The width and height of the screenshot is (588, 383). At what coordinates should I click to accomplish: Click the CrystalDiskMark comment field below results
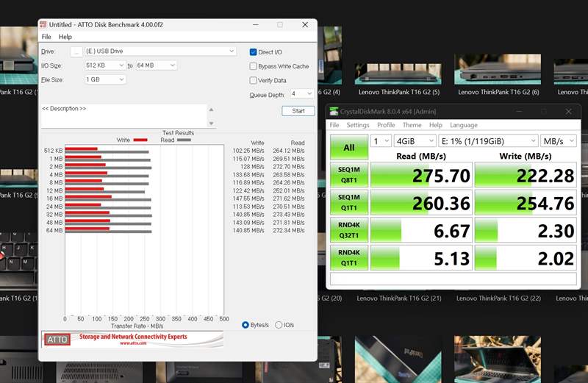tap(453, 279)
